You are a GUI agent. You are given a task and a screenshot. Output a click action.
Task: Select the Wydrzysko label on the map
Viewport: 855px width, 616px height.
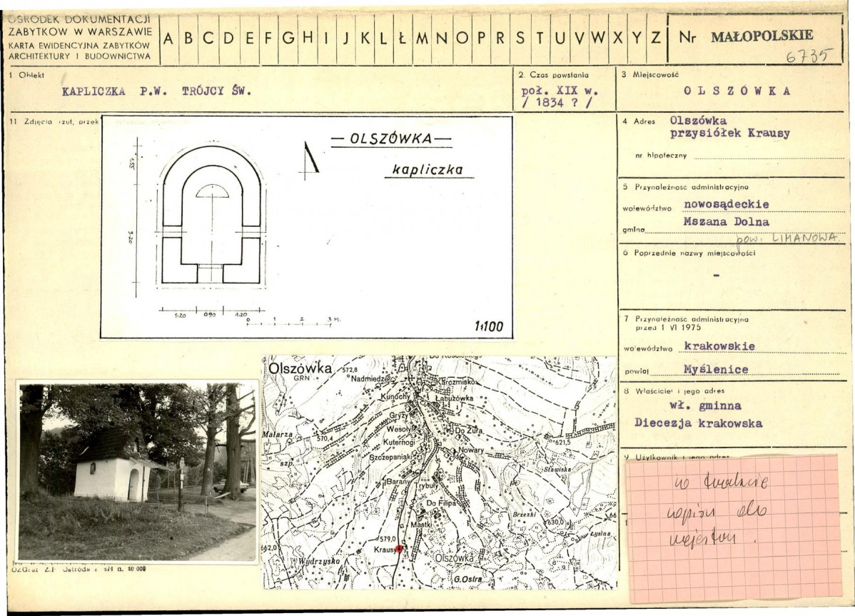319,561
